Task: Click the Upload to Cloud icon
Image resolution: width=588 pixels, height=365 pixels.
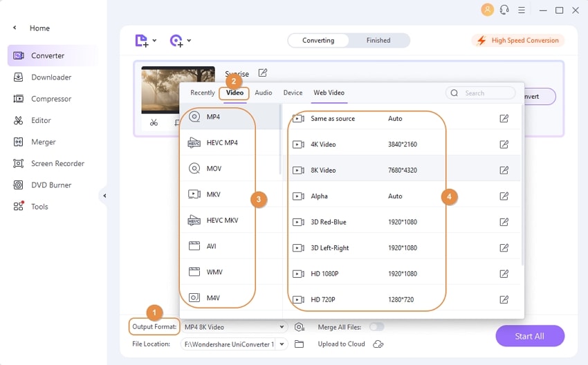Action: tap(378, 344)
